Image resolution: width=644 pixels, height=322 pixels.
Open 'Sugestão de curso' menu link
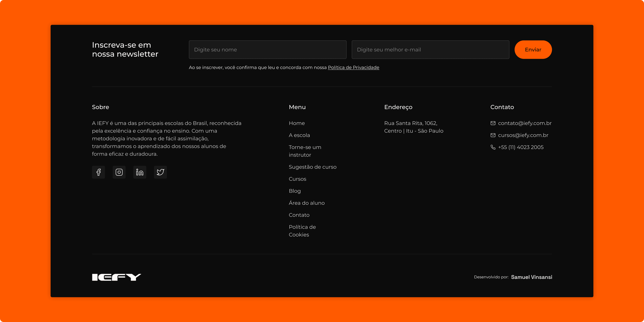(x=313, y=167)
